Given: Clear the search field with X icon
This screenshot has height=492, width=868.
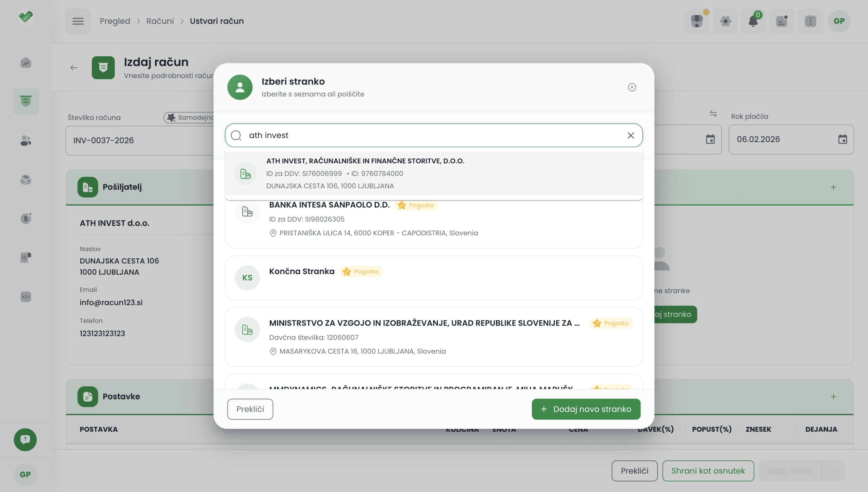Looking at the screenshot, I should click(630, 135).
